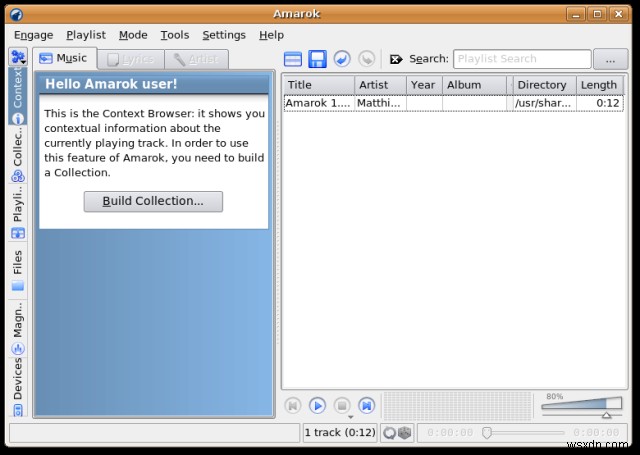Switch to the Context sidebar tab
Screen dimensions: 640x455
coord(18,96)
